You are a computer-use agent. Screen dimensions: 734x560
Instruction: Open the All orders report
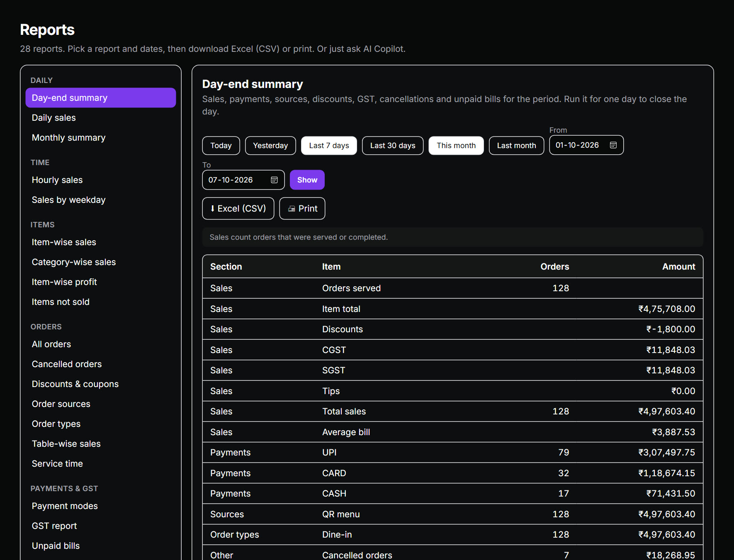[101, 344]
